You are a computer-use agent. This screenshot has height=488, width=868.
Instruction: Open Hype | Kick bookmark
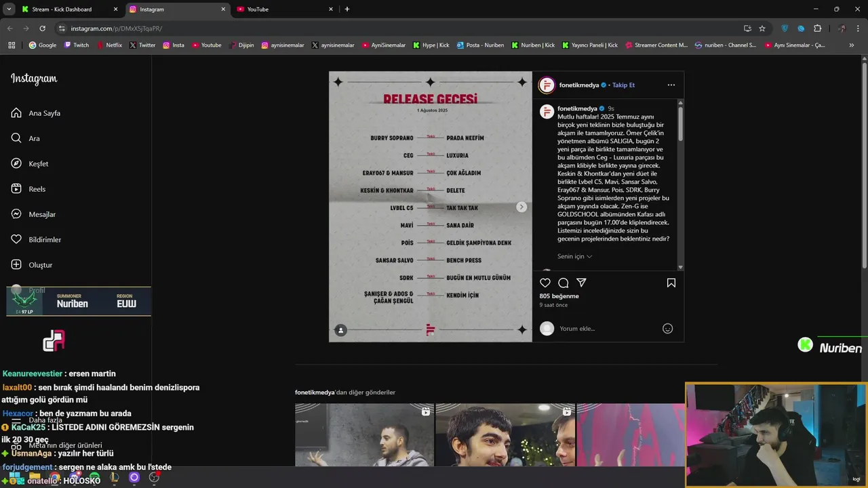point(431,45)
